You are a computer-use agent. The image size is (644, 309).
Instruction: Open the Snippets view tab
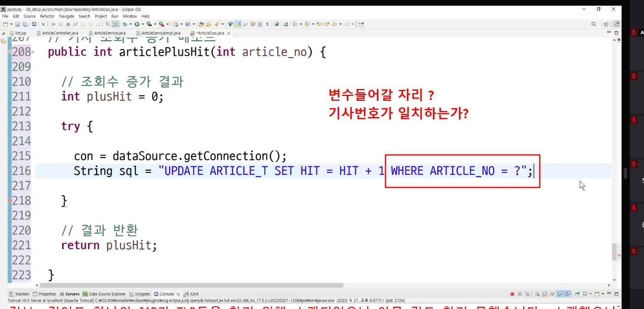140,294
